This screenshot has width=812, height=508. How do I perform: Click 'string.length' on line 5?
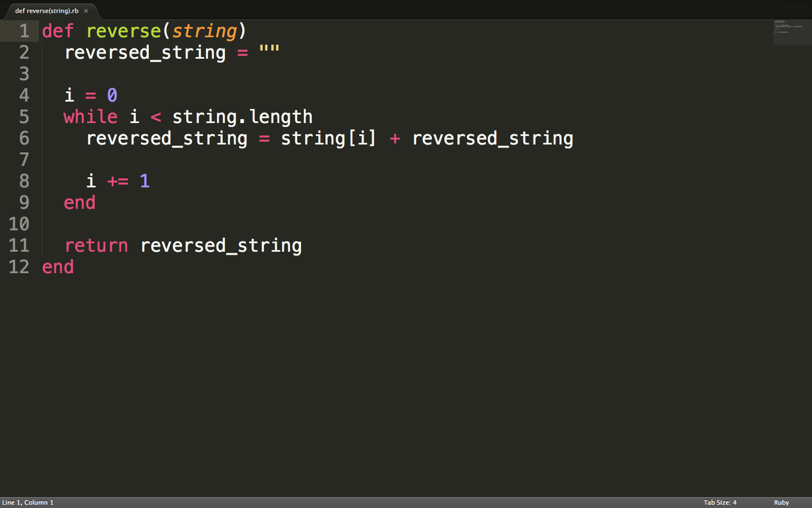(x=242, y=117)
